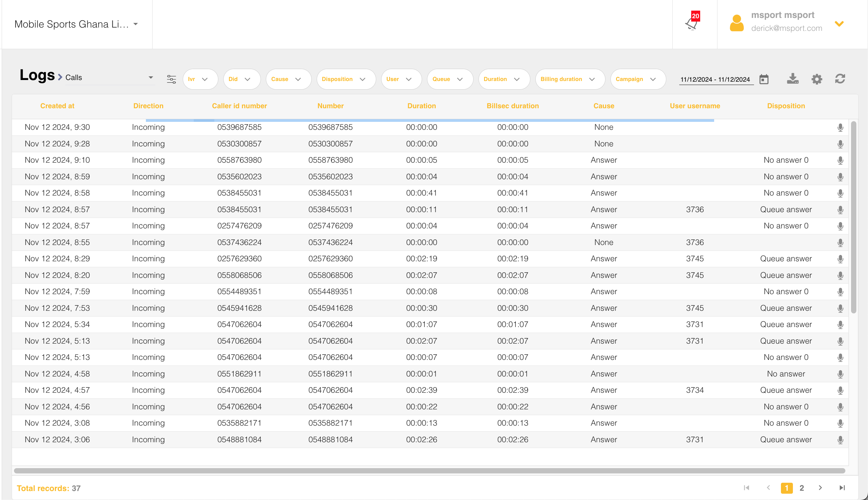Viewport: 868px width, 500px height.
Task: Click the Total records: 37 label
Action: tap(49, 488)
